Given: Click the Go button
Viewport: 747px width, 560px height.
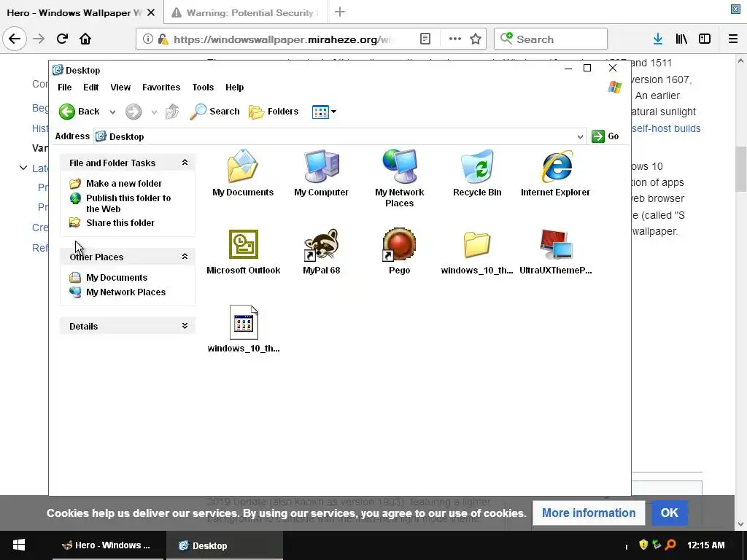Looking at the screenshot, I should 605,136.
